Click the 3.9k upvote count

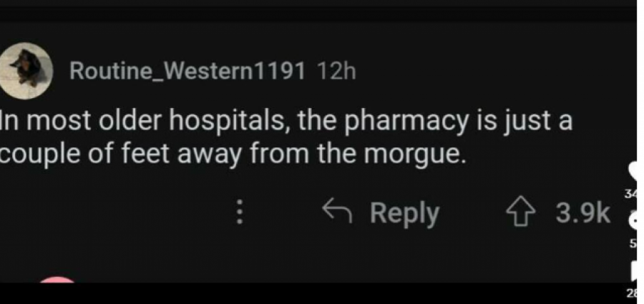[x=582, y=212]
